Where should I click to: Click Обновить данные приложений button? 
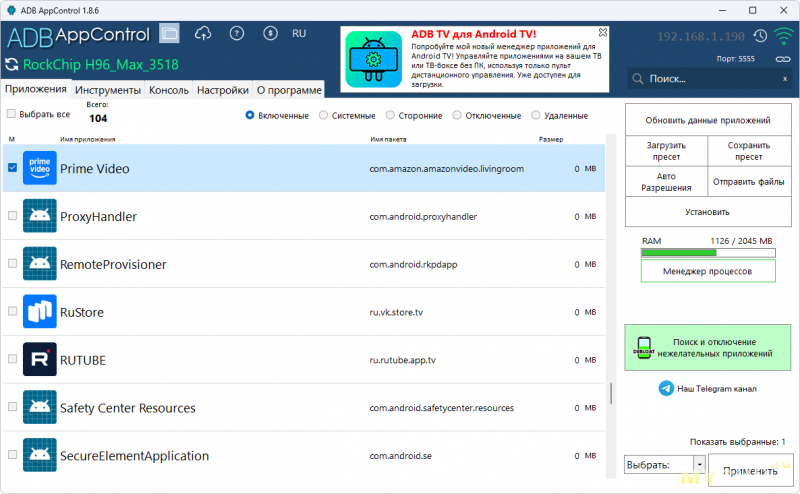[708, 120]
